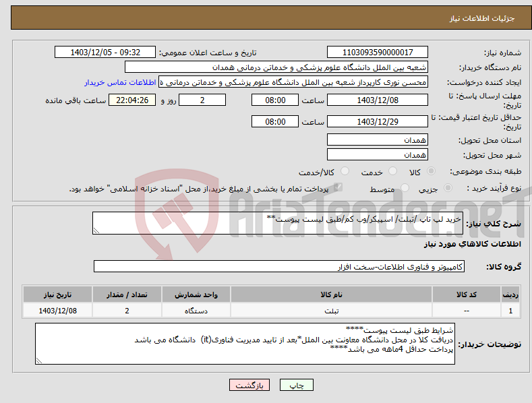532x403 pixels.
Task: Click the general need description text area
Action: tap(278, 223)
